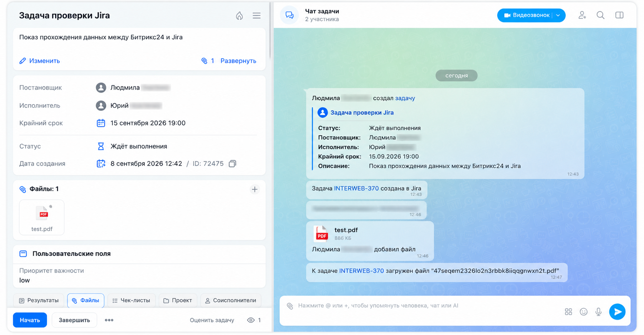Screen dimensions: 644x335
Task: Click Изменить link to edit description
Action: point(40,61)
